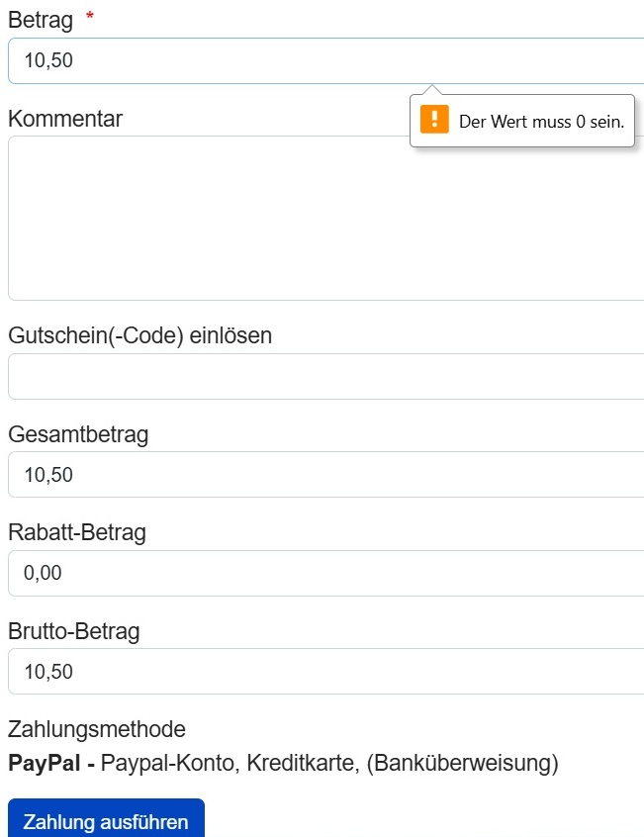This screenshot has width=644, height=837.
Task: Click the Gesamtbetrag label
Action: 78,434
